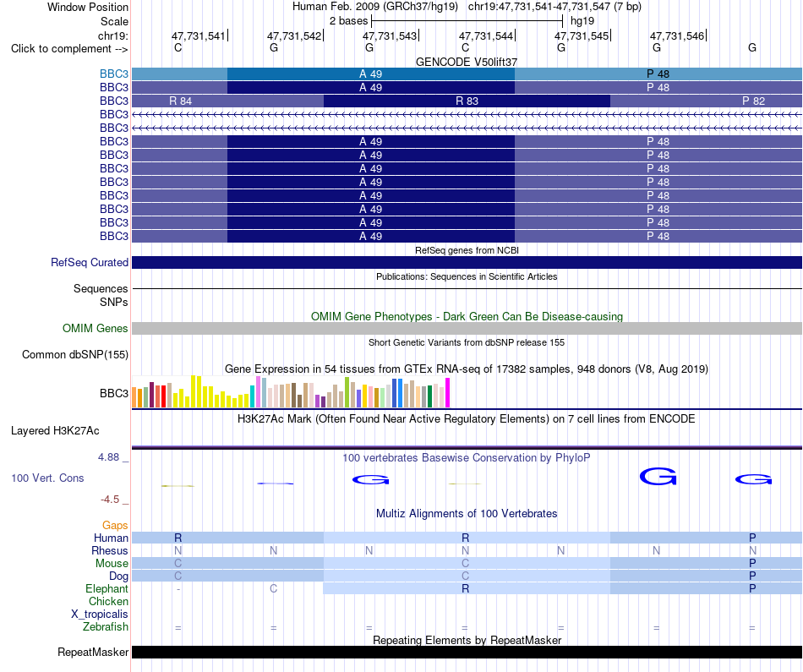The image size is (803, 672).
Task: Click the hg19 label beside scale bar
Action: pyautogui.click(x=582, y=21)
